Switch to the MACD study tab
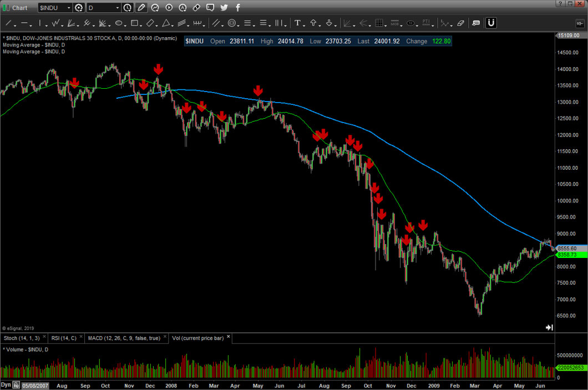588x390 pixels. tap(124, 338)
